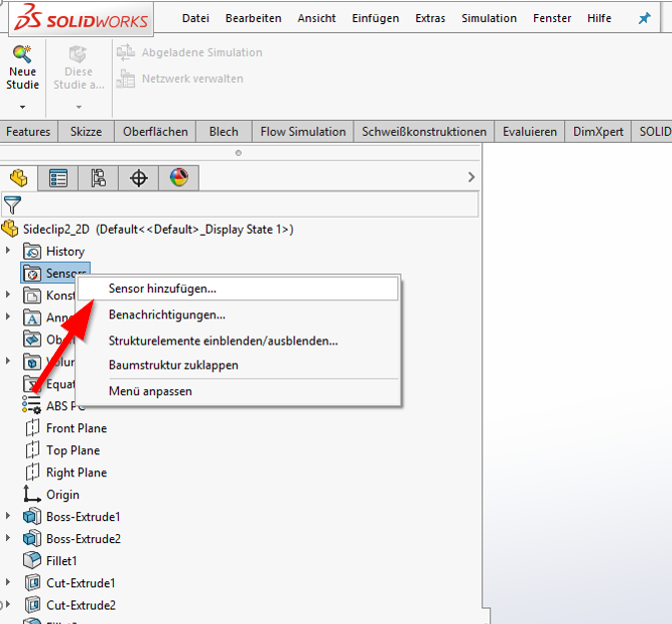The width and height of the screenshot is (672, 624).
Task: Click the Neue Studie icon
Action: pyautogui.click(x=22, y=56)
